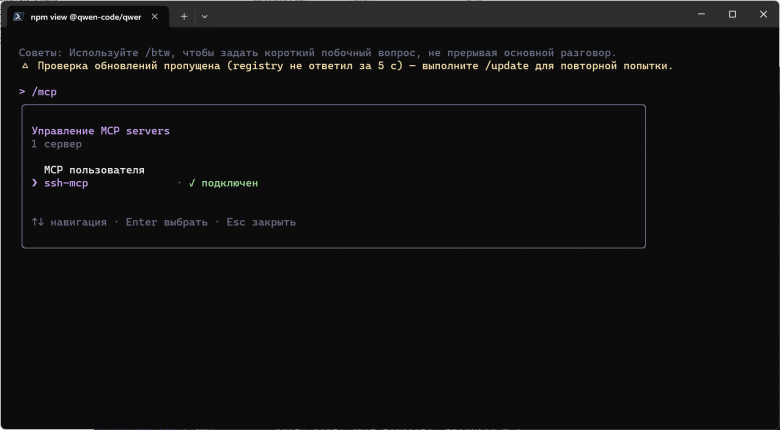780x430 pixels.
Task: Click the '1 сервер' count text
Action: tap(56, 144)
